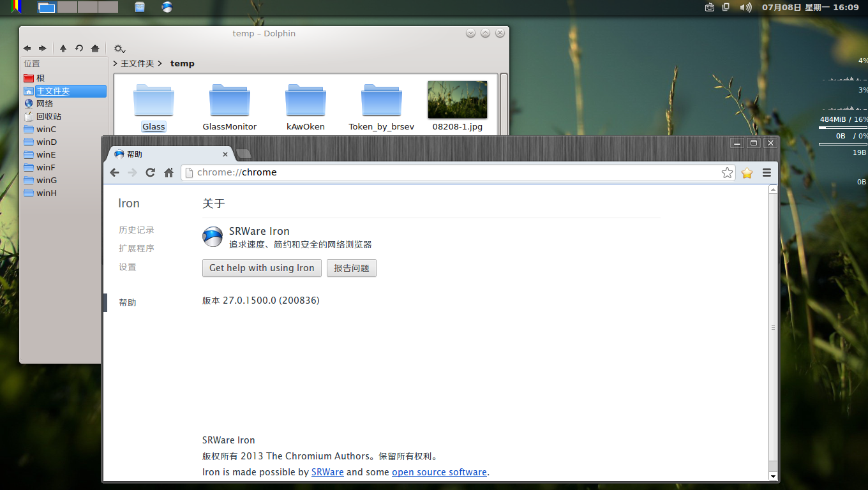Open 帮助 in Iron sidebar
This screenshot has width=868, height=490.
click(x=128, y=302)
